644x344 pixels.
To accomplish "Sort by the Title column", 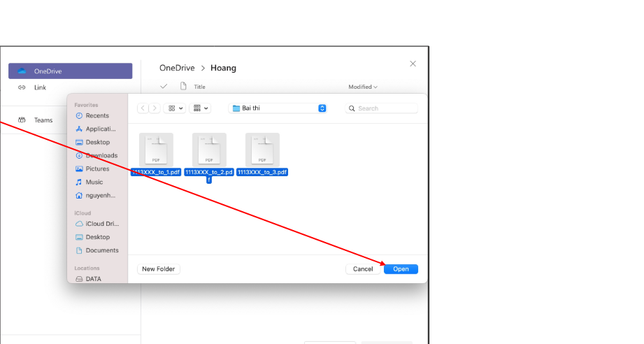I will pyautogui.click(x=199, y=87).
